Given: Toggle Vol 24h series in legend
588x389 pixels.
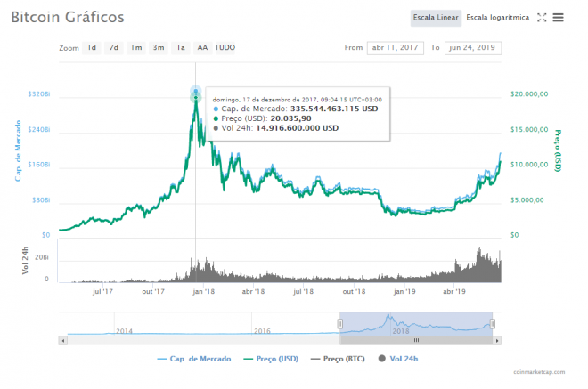Looking at the screenshot, I should click(x=398, y=359).
